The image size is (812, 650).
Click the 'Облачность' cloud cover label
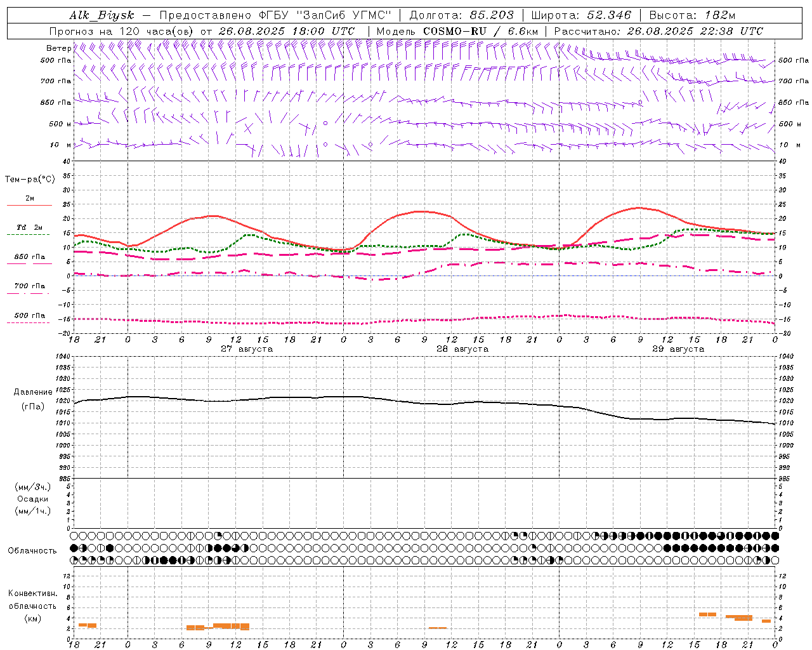[32, 550]
